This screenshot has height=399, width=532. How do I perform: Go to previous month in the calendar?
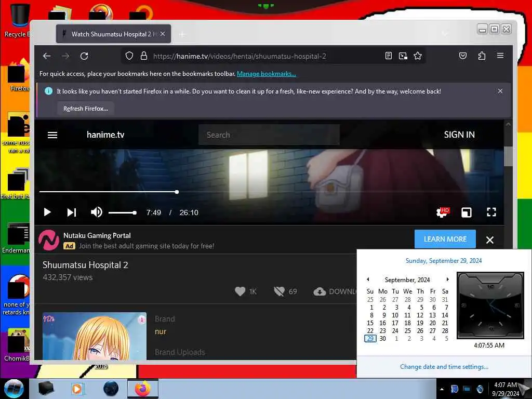point(368,280)
